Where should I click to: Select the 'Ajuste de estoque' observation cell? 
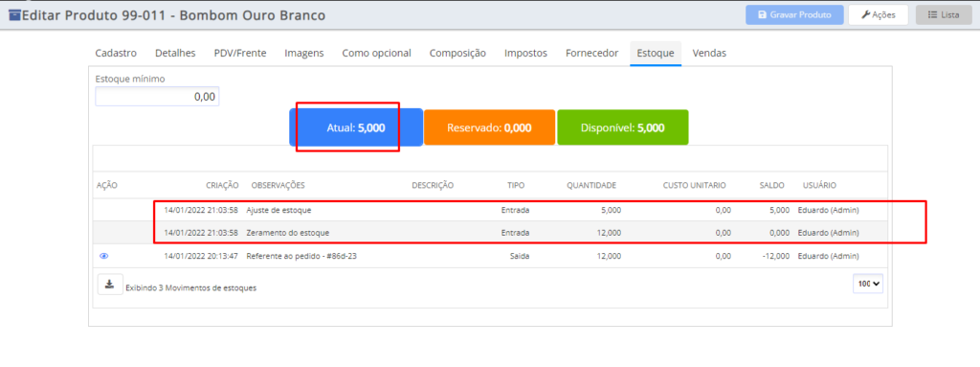(278, 210)
